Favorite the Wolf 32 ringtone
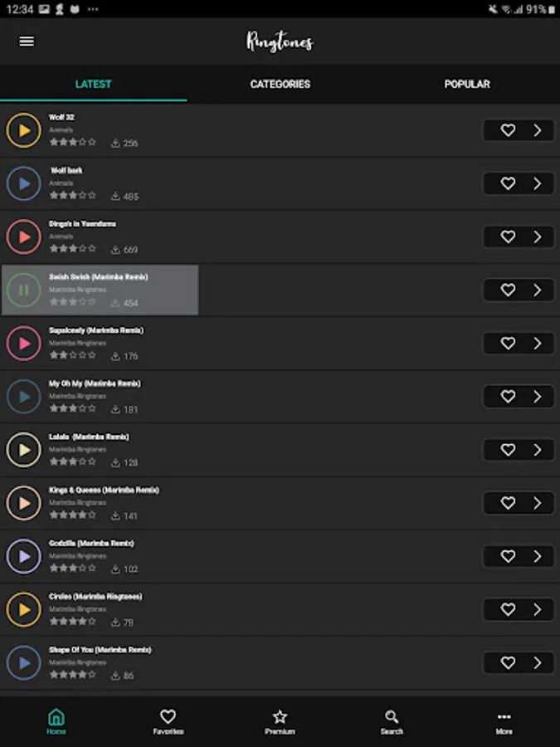The height and width of the screenshot is (747, 560). tap(508, 130)
